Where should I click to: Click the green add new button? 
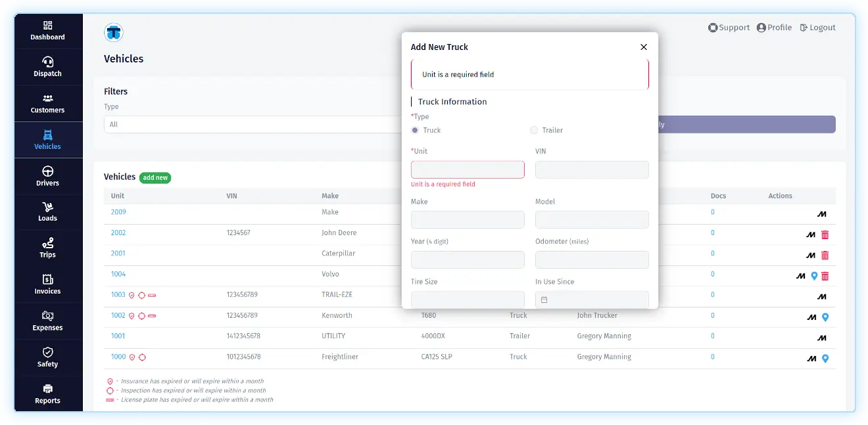[x=155, y=177]
